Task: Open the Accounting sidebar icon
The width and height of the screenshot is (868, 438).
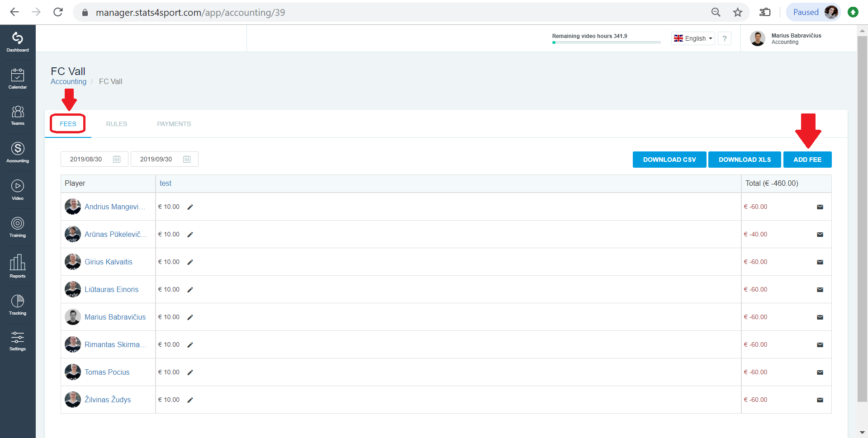Action: pos(18,152)
